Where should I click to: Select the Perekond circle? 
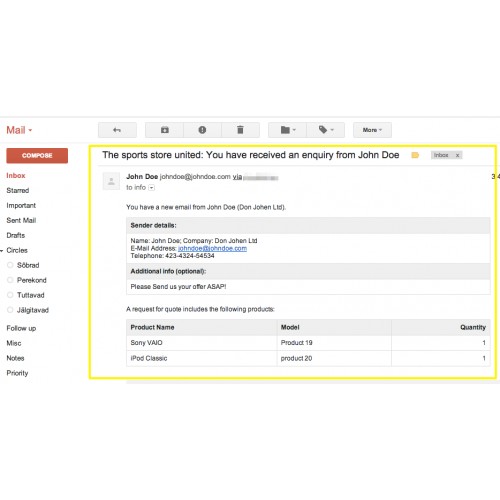click(32, 280)
